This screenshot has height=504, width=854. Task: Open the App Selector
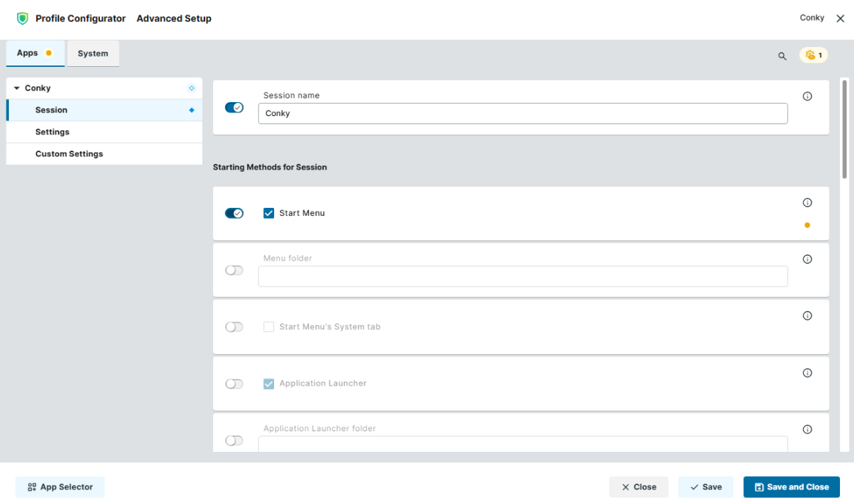click(60, 487)
